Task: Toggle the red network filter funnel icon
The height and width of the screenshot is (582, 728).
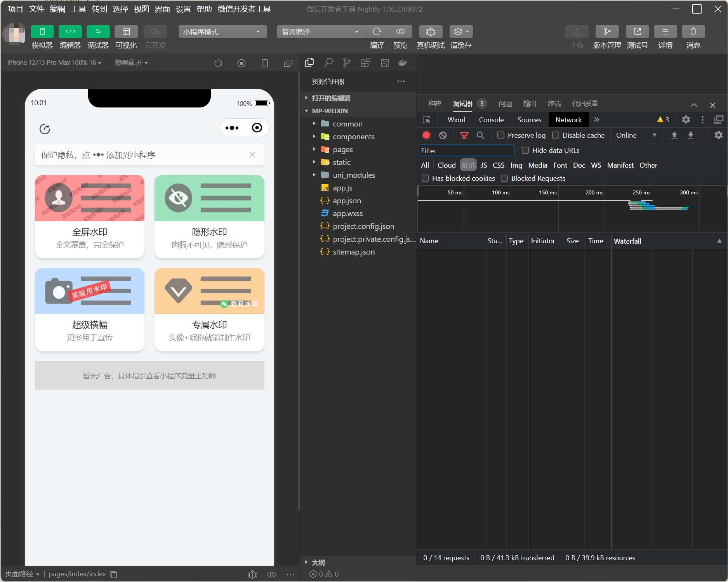Action: click(x=464, y=135)
